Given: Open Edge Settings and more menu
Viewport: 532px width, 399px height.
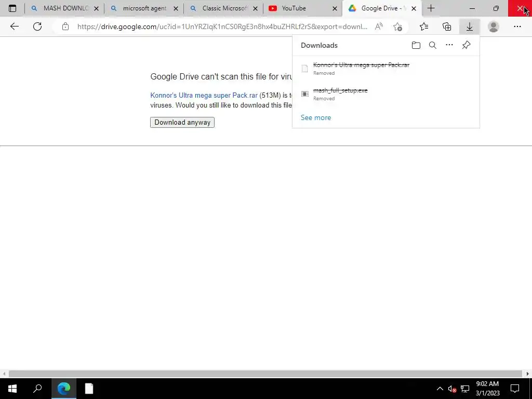Looking at the screenshot, I should pyautogui.click(x=517, y=26).
